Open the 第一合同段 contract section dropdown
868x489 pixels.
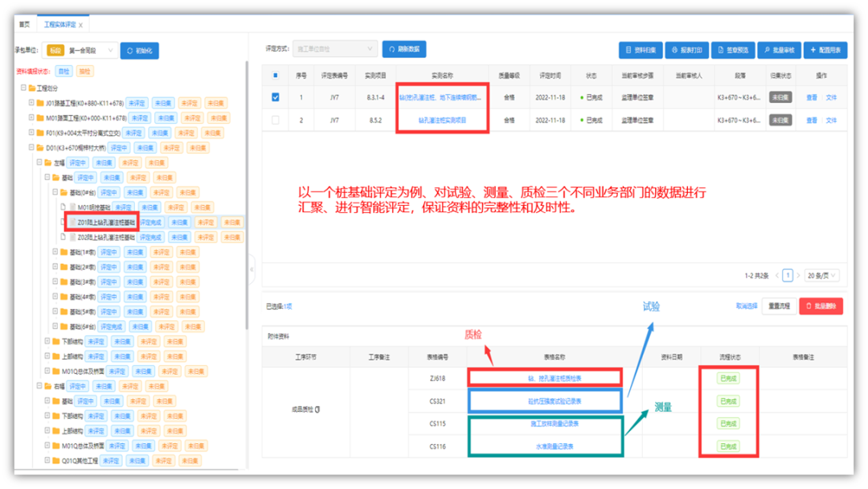(90, 51)
